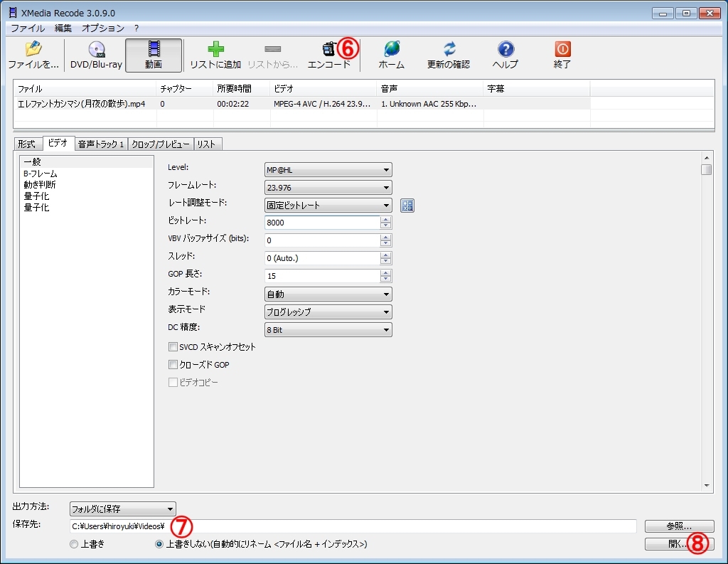Start encoding with the エンコード icon
This screenshot has width=728, height=564.
[328, 50]
